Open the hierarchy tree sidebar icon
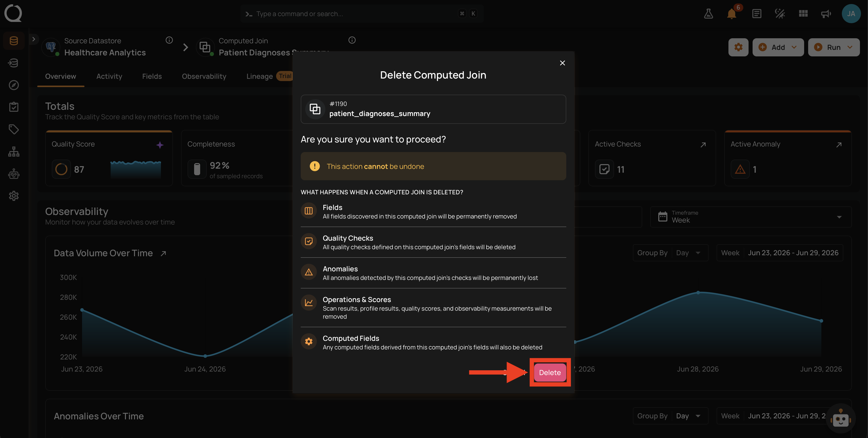This screenshot has height=438, width=868. click(14, 152)
